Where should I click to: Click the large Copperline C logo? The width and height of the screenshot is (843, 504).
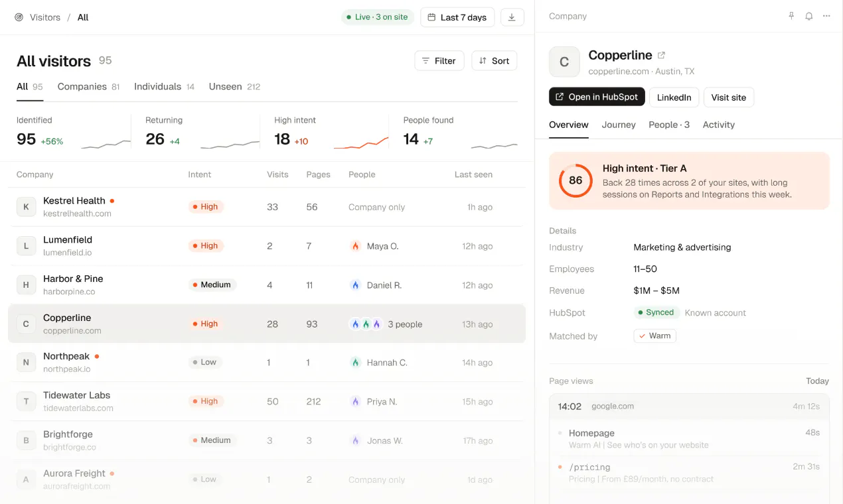[x=564, y=62]
